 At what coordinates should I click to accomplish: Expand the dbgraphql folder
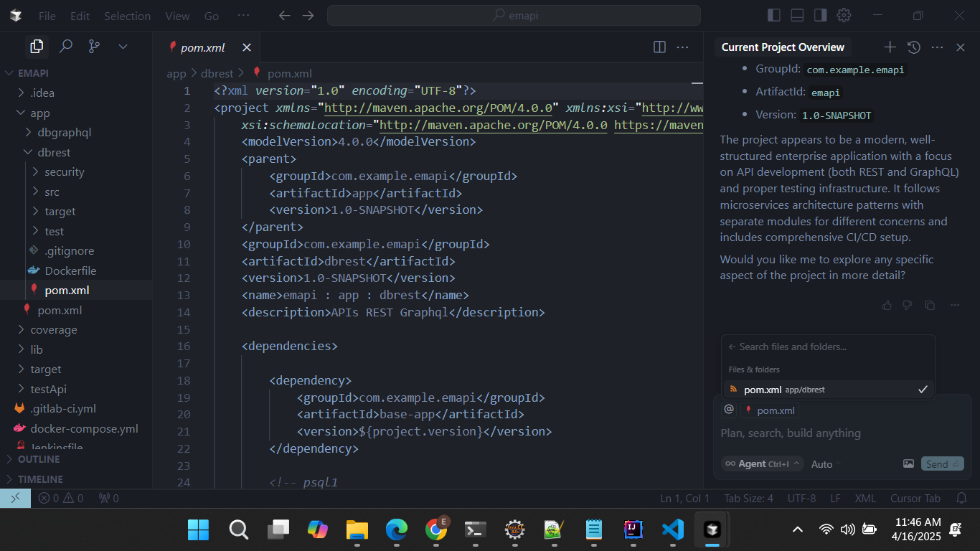click(x=76, y=132)
